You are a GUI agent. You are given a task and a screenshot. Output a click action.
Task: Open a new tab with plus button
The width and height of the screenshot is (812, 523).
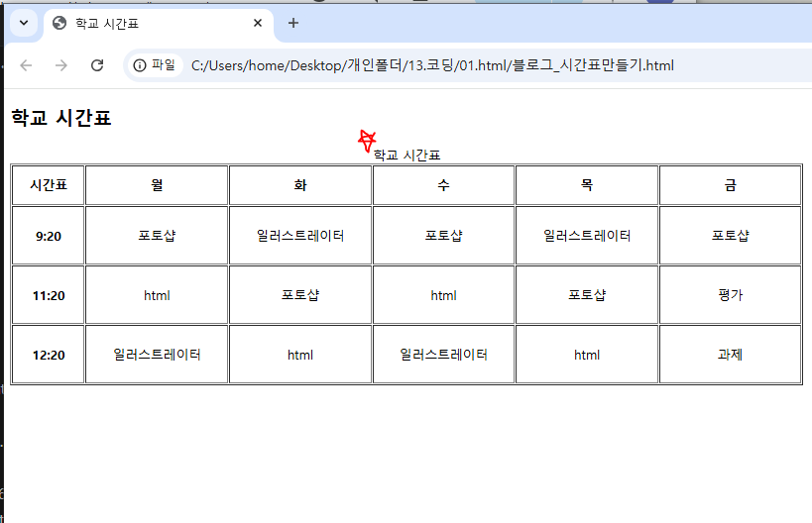click(x=293, y=24)
